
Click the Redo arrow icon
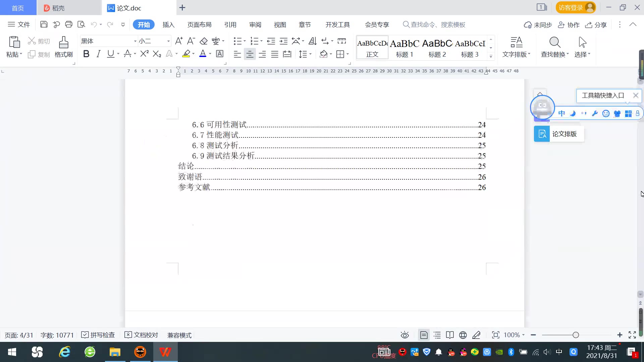point(110,24)
